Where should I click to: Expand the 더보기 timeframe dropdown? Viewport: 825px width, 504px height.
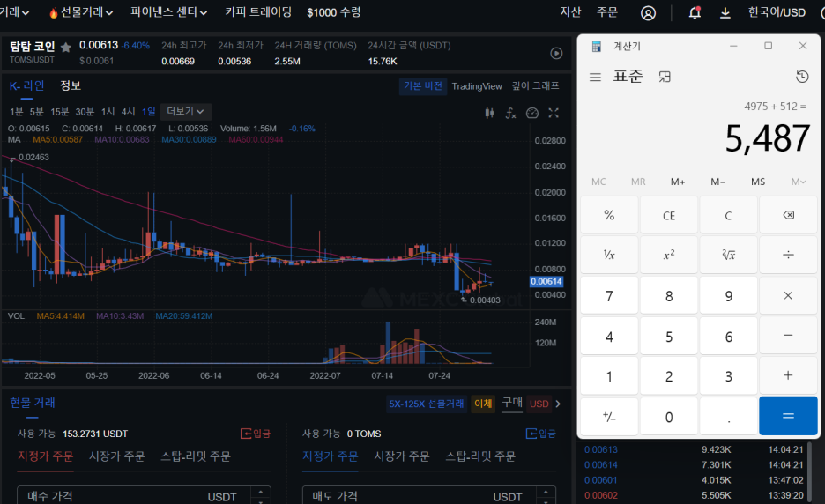[186, 112]
